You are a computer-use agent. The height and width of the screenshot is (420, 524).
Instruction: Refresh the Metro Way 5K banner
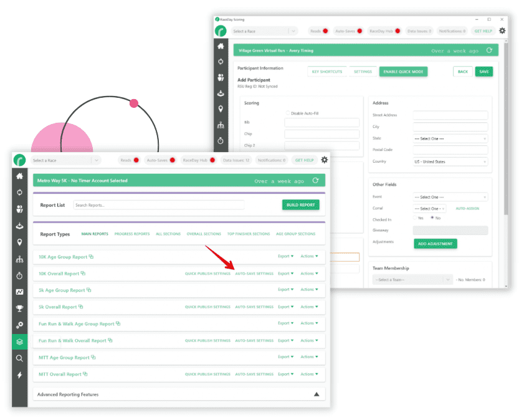pyautogui.click(x=315, y=181)
